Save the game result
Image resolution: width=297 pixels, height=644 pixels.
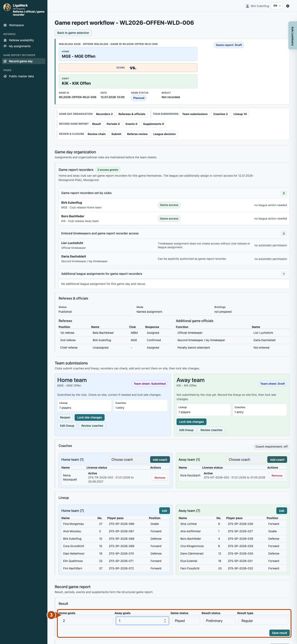(x=279, y=633)
